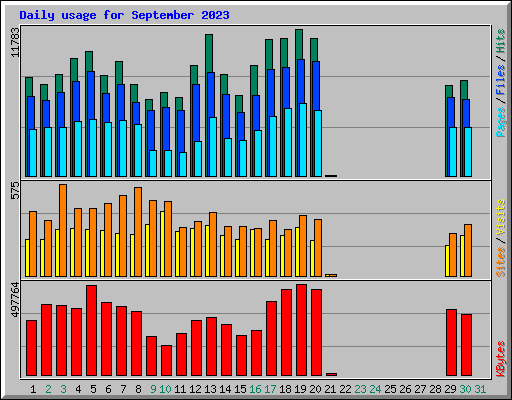
Task: Click the 'Visits' legend label
Action: tap(500, 218)
